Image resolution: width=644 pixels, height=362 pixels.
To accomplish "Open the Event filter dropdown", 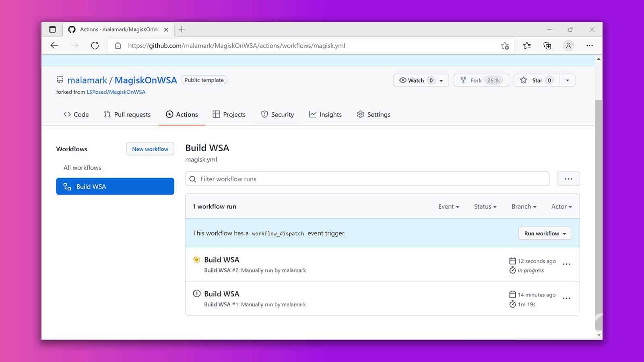I will tap(448, 206).
